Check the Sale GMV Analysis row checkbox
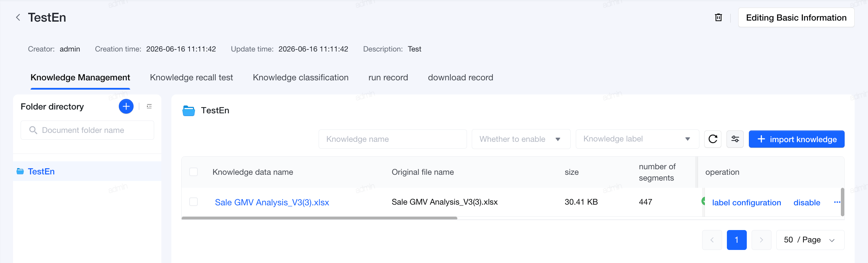Screen dimensions: 868x263 [194, 202]
